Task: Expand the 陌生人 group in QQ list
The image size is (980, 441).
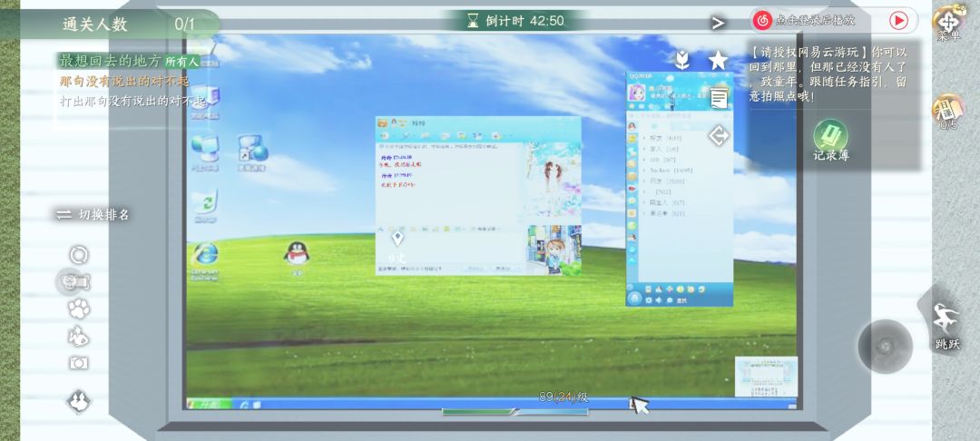Action: point(664,202)
